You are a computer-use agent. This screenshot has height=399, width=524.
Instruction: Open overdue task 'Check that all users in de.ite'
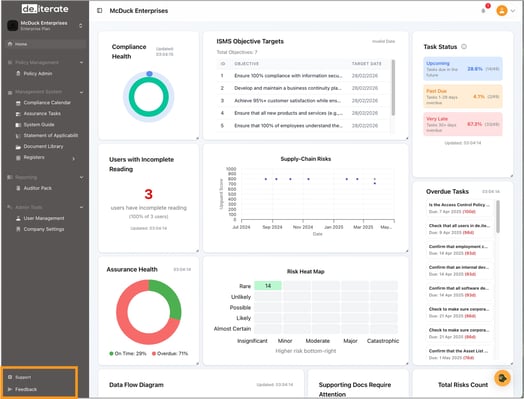click(459, 229)
